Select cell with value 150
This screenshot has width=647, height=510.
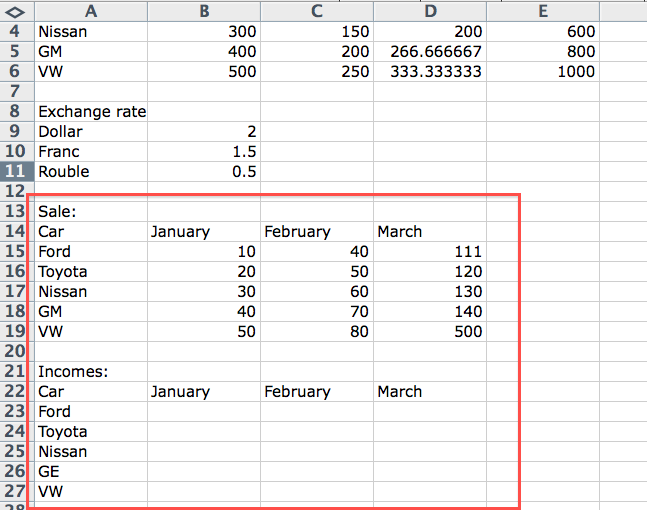(x=317, y=31)
